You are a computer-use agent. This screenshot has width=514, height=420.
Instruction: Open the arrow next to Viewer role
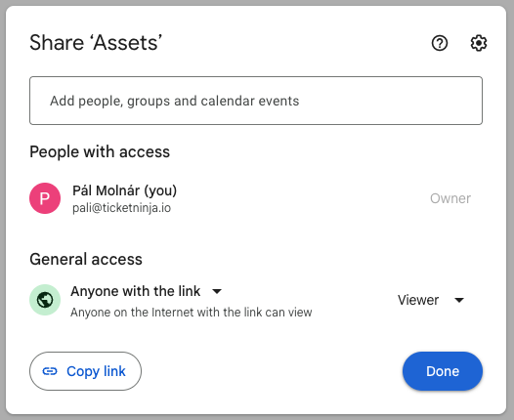pos(459,300)
